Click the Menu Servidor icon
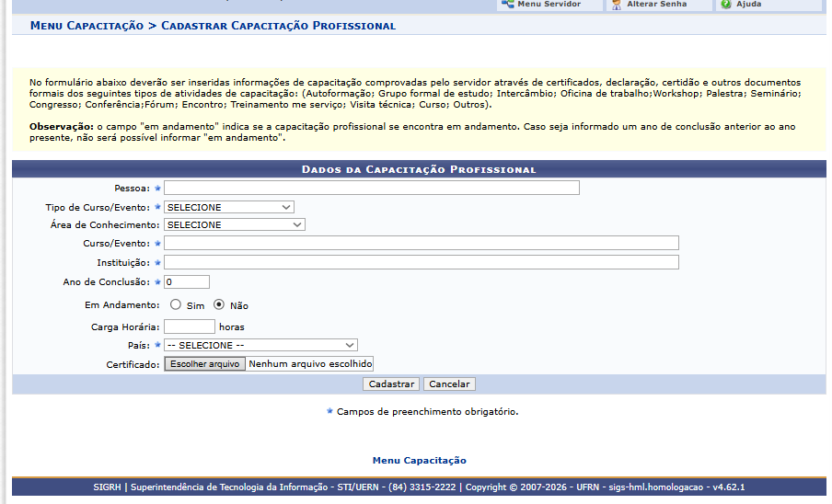 pos(508,5)
